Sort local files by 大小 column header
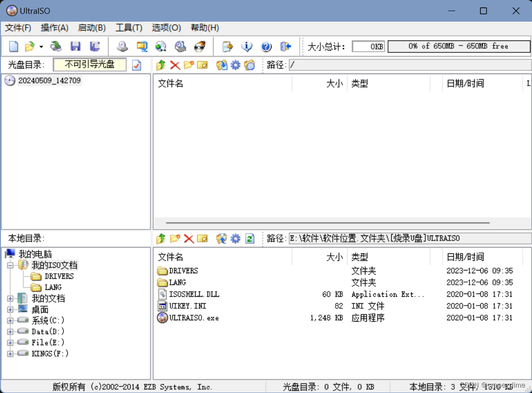Viewport: 532px width, 393px height. (x=319, y=257)
